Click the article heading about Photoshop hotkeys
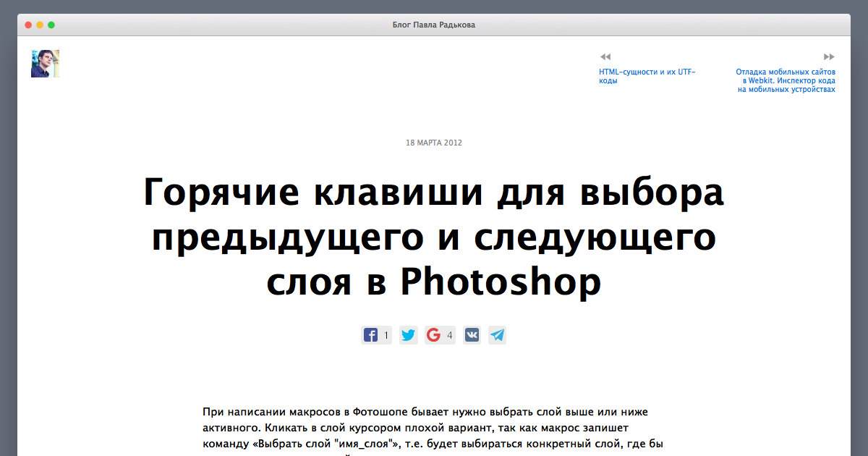 tap(434, 237)
